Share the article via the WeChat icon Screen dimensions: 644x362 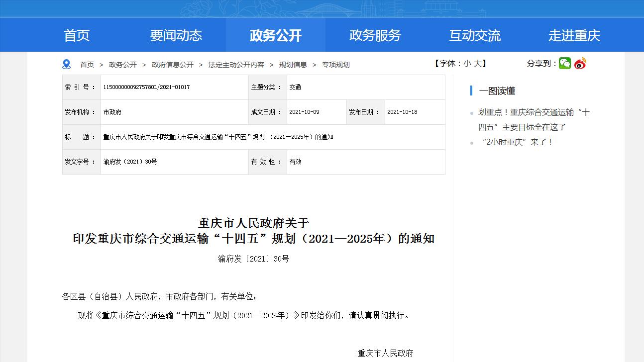click(x=564, y=64)
